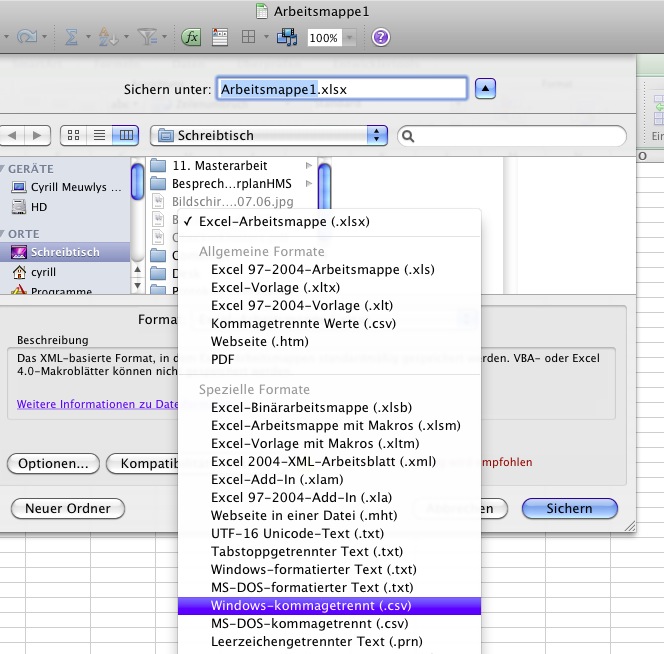Click the sheet gallery grid icon
This screenshot has height=654, width=664.
point(249,37)
